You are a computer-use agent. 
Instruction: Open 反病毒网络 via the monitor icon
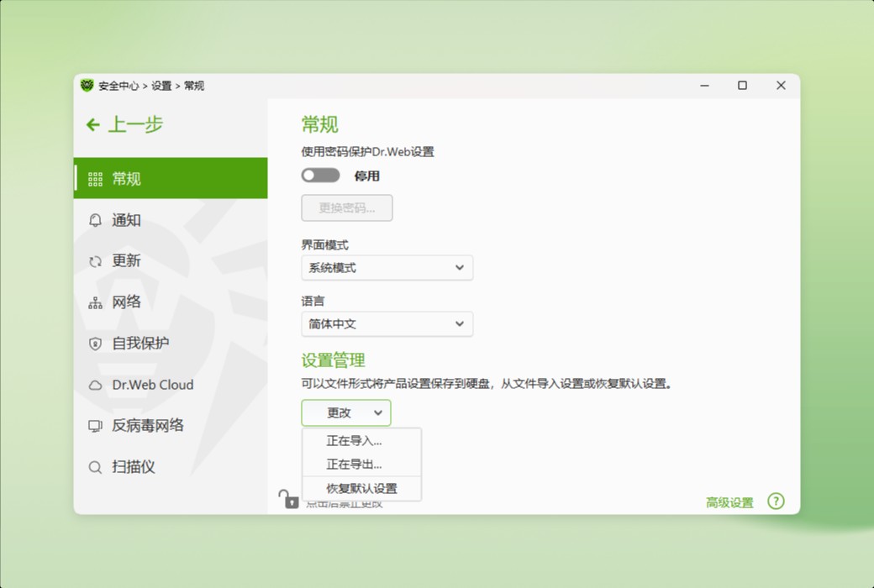(x=95, y=426)
